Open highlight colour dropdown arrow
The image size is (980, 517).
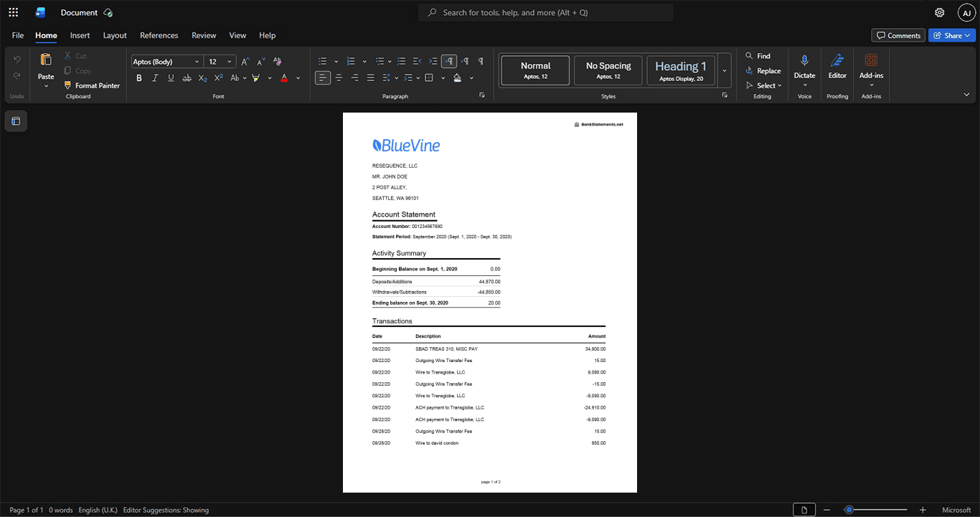pos(270,78)
